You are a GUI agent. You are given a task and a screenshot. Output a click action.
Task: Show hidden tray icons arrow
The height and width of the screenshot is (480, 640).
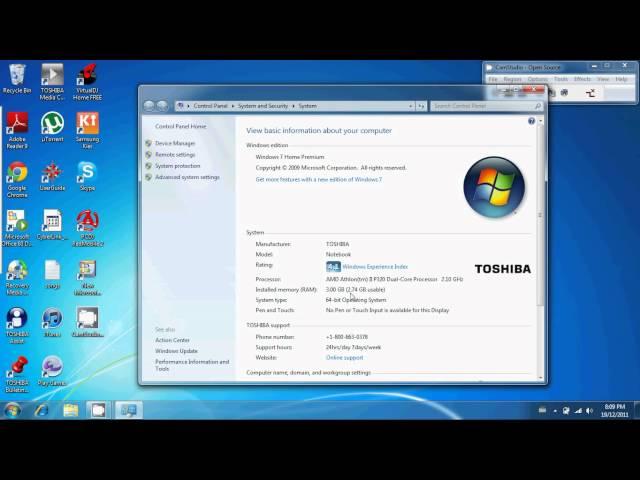coord(555,411)
